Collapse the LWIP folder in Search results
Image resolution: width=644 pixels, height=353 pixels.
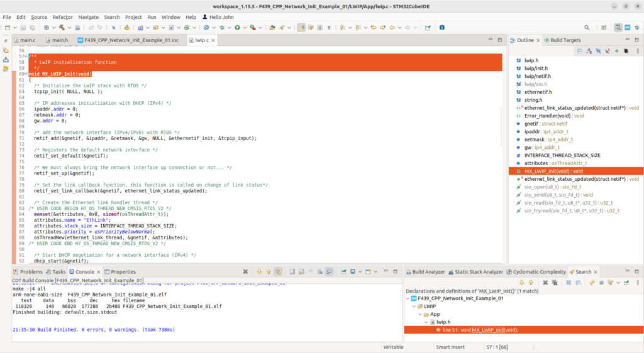(x=414, y=307)
